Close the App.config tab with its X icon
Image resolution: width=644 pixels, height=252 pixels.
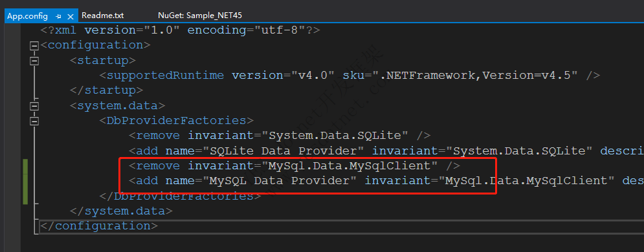tap(71, 16)
